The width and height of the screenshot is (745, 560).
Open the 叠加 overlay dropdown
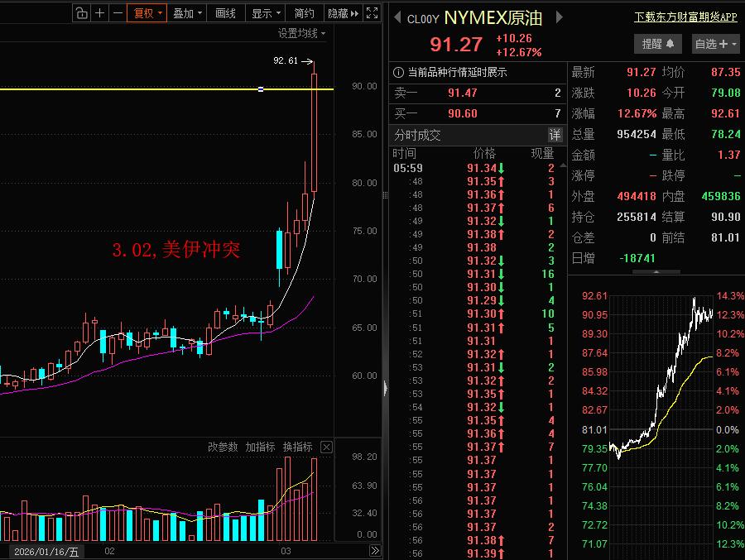point(186,13)
